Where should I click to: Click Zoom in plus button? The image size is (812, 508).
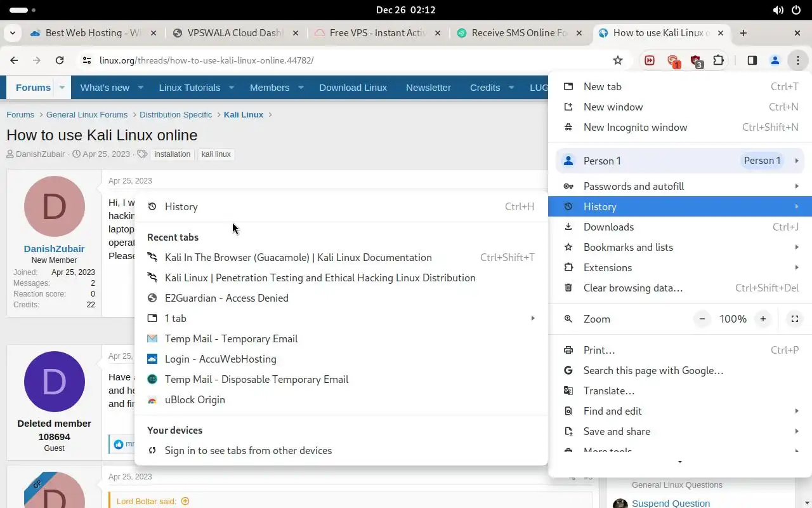click(x=763, y=319)
